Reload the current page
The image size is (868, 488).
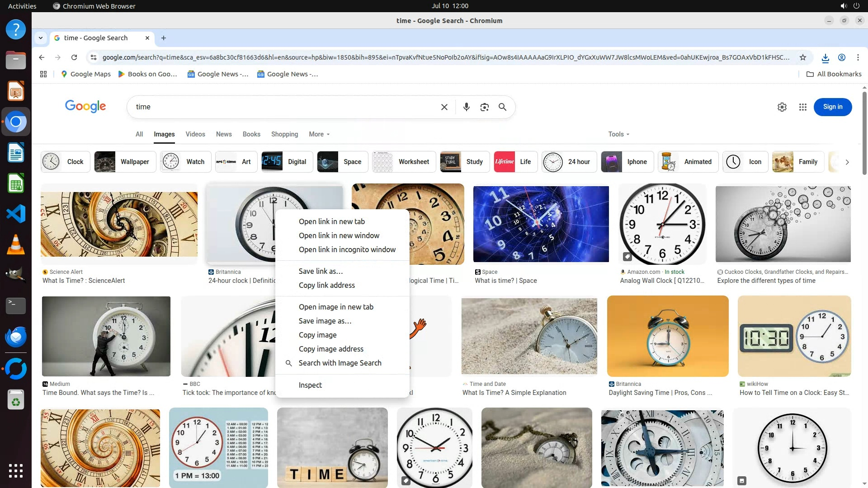[74, 57]
